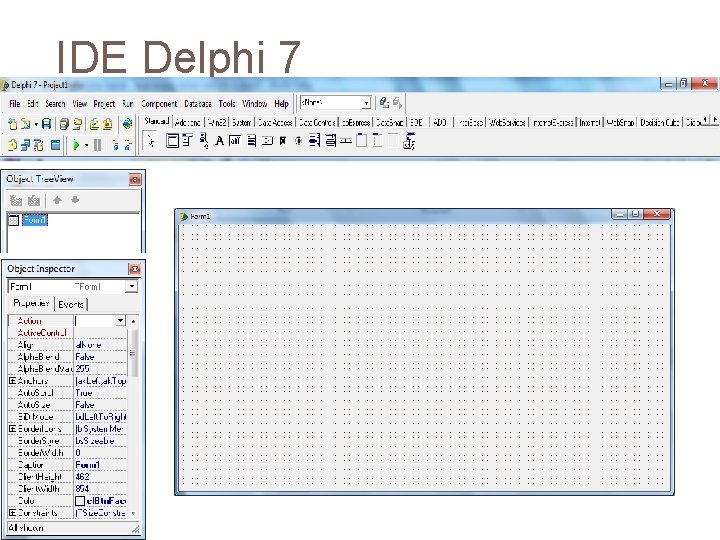The height and width of the screenshot is (540, 720).
Task: Select the ActionList component icon
Action: point(409,141)
